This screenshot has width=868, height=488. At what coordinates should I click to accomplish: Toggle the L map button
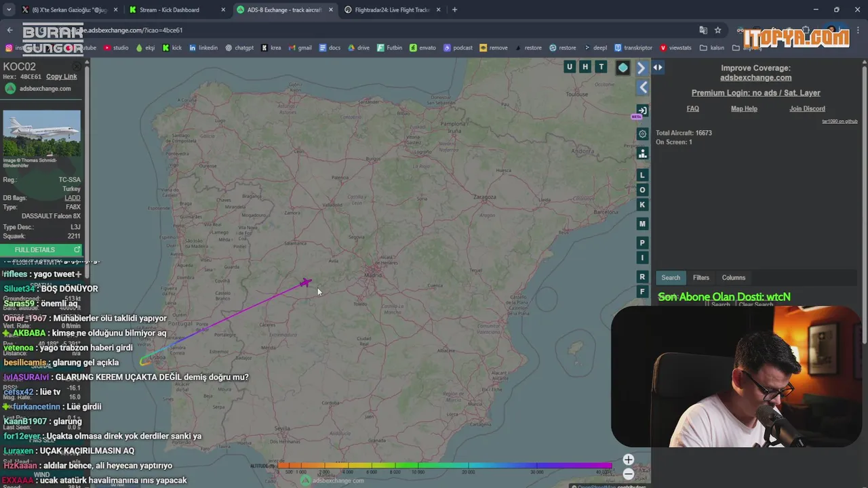click(x=642, y=176)
